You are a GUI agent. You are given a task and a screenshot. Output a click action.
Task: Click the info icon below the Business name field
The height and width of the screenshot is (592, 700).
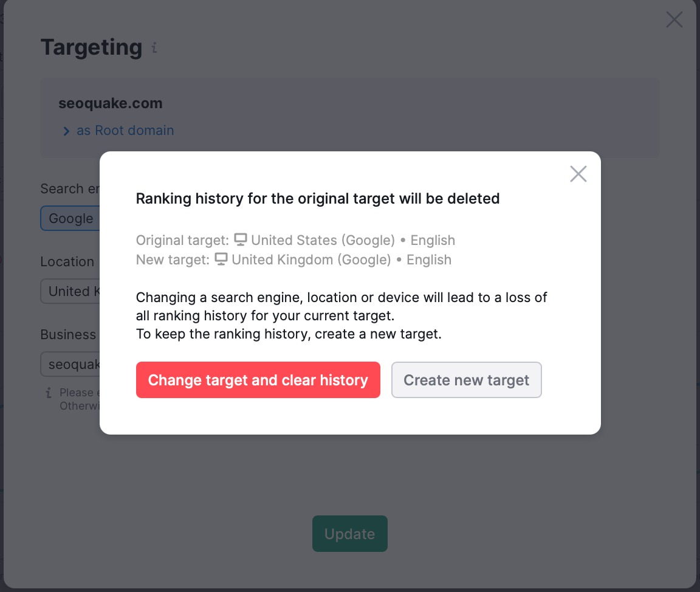point(49,393)
